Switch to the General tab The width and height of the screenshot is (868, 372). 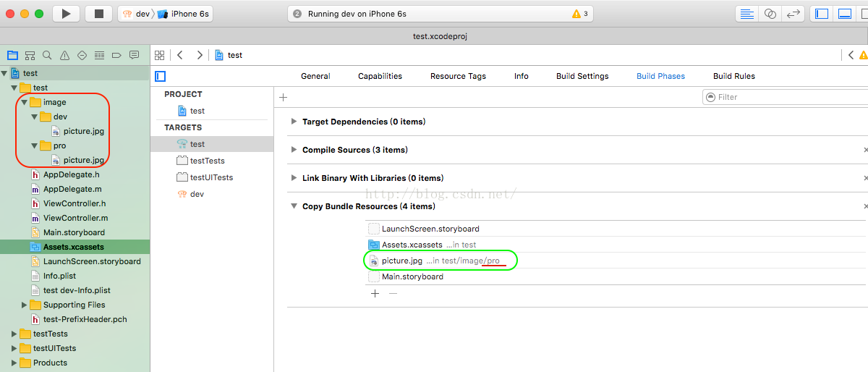click(315, 76)
